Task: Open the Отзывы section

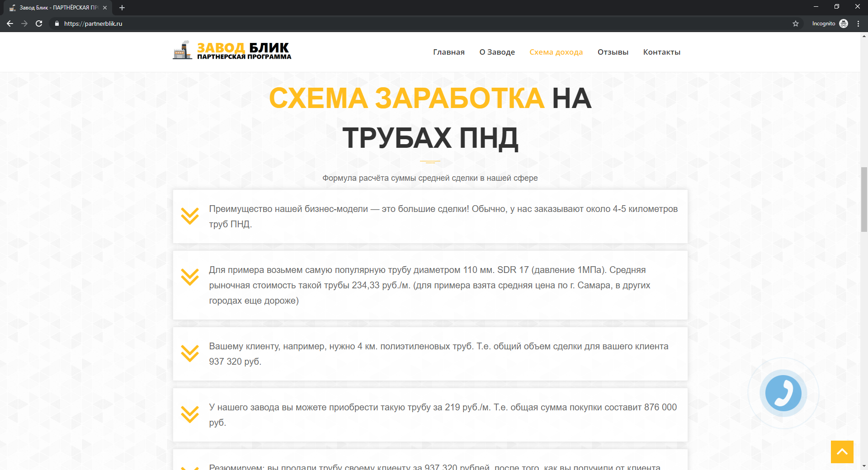Action: click(613, 52)
